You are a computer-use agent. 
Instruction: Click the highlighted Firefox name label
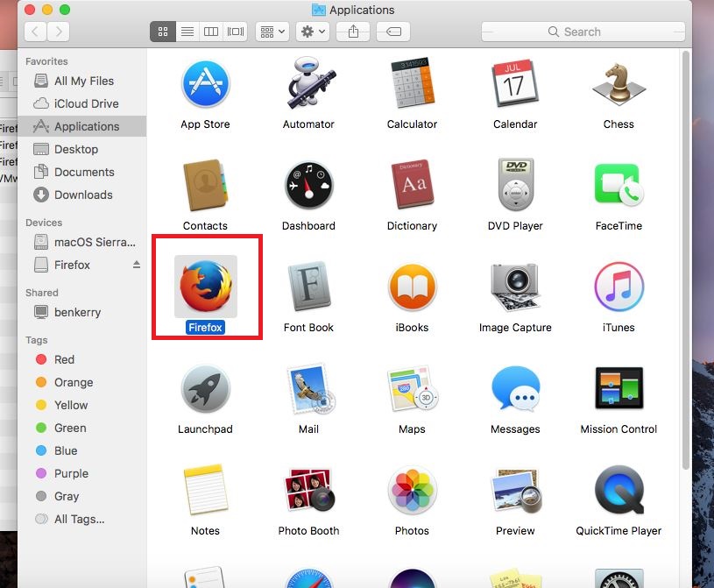(205, 328)
